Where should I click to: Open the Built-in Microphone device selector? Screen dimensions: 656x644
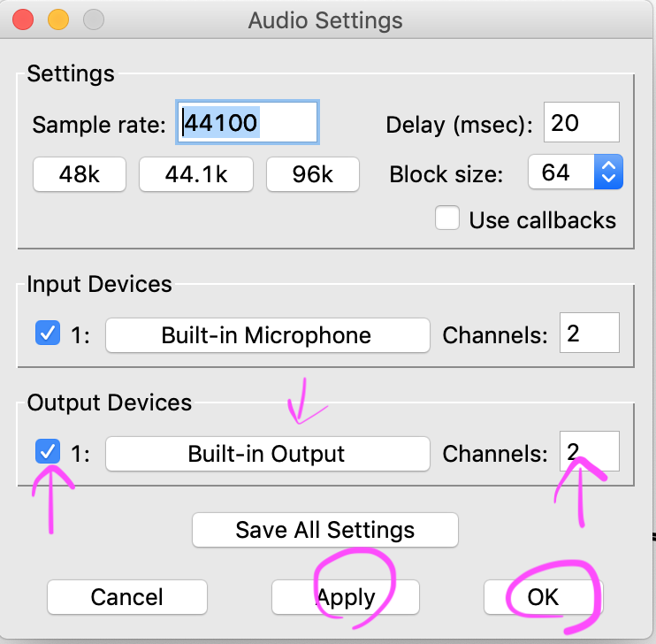pyautogui.click(x=268, y=335)
